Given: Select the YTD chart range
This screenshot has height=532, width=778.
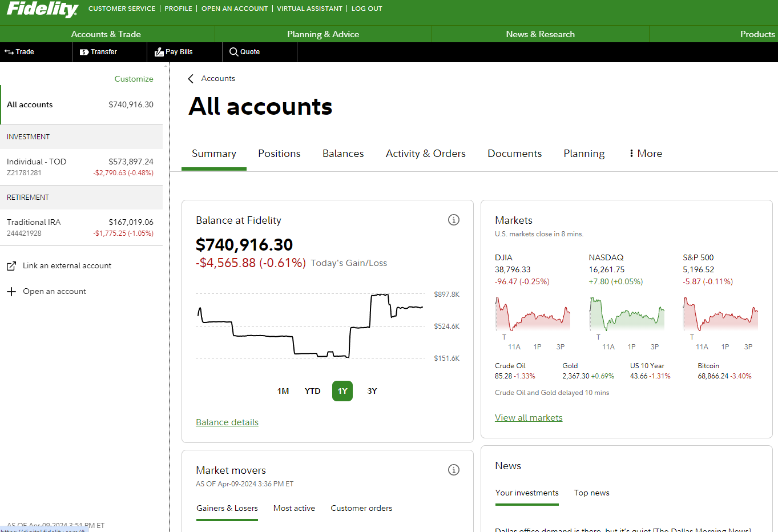Looking at the screenshot, I should point(312,391).
